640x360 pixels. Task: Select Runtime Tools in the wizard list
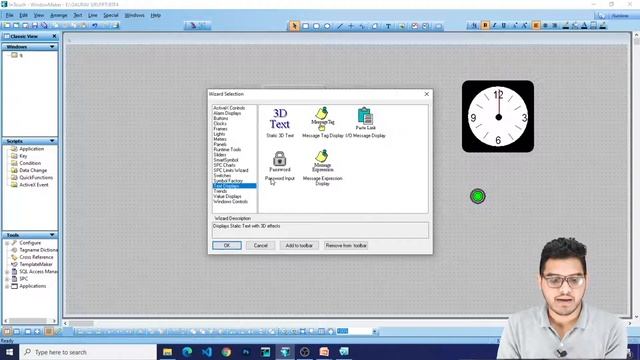pyautogui.click(x=227, y=149)
